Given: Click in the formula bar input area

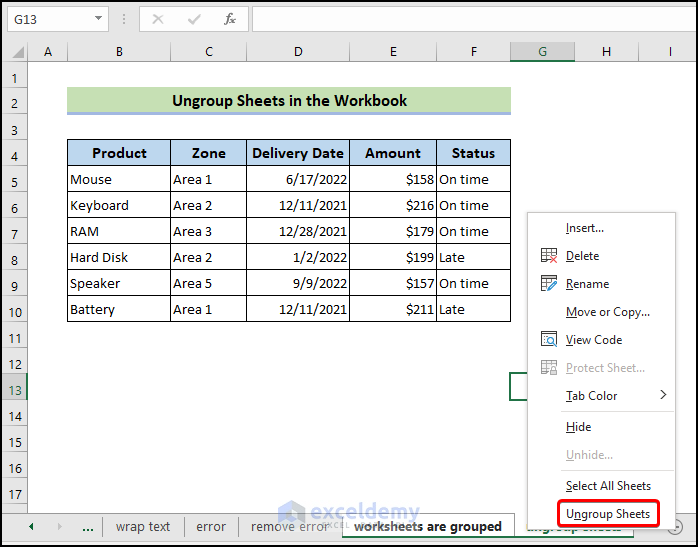Looking at the screenshot, I should (x=474, y=19).
